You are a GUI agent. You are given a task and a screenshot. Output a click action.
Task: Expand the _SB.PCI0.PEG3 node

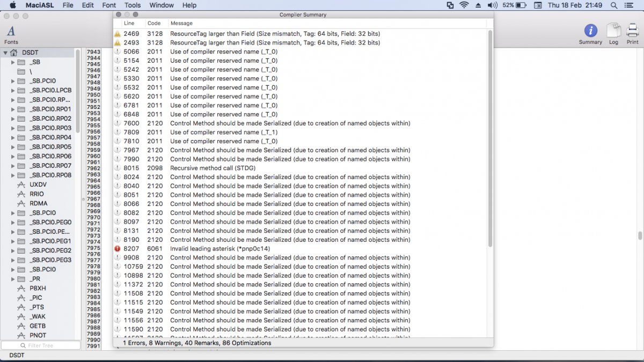[x=13, y=260]
